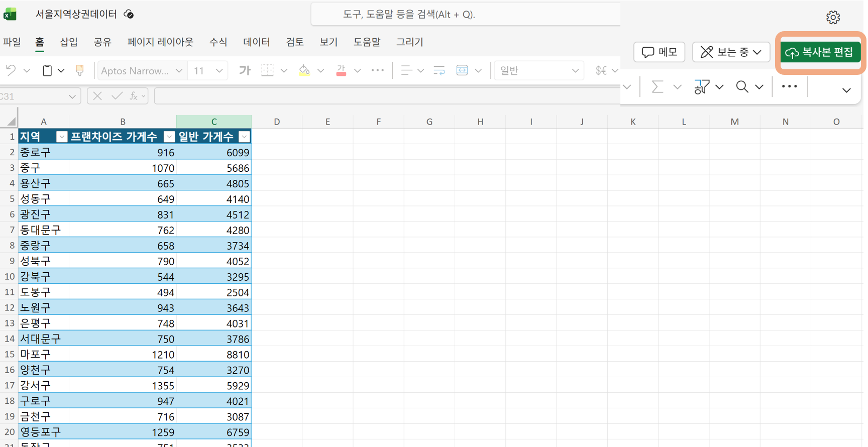Open the settings gear icon
The image size is (868, 447).
pos(833,18)
